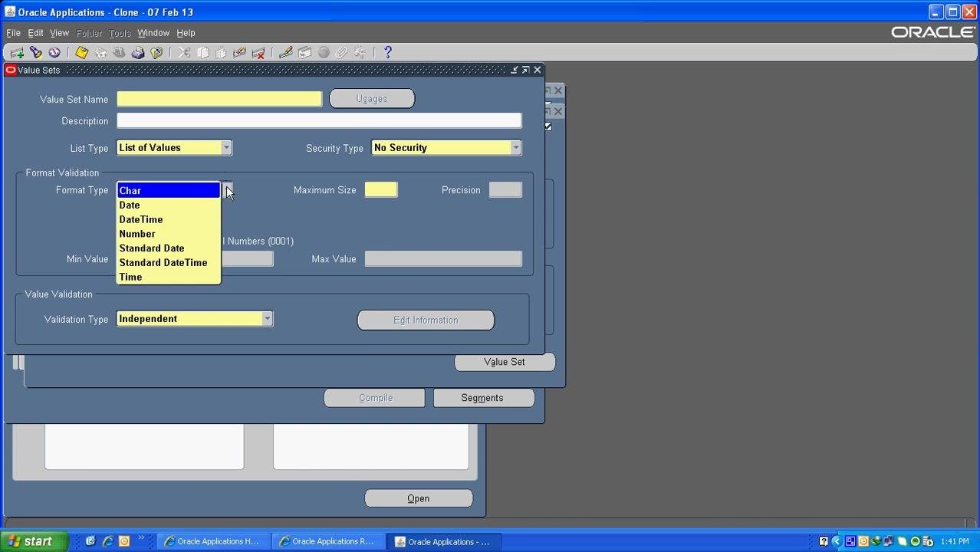Open Window Help question mark icon

click(387, 53)
